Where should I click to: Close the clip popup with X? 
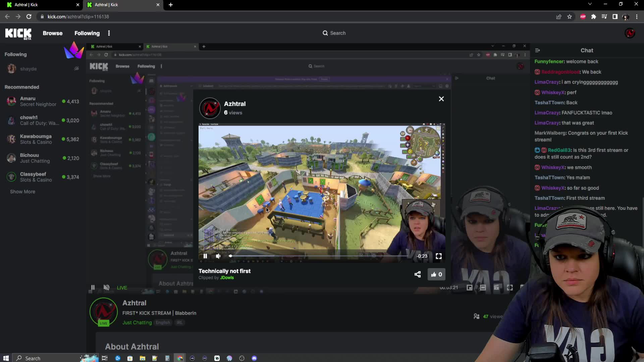pos(441,99)
